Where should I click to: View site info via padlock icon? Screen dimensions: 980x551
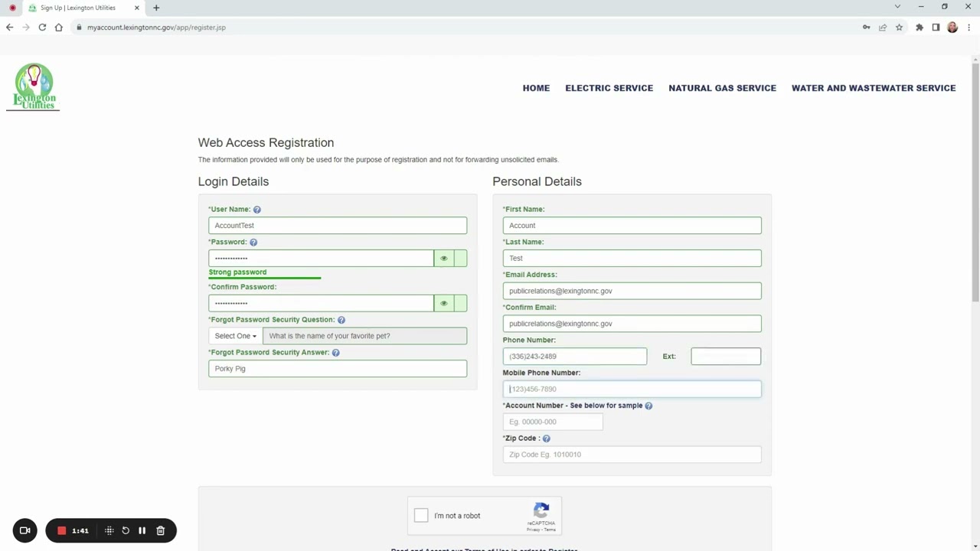(78, 28)
